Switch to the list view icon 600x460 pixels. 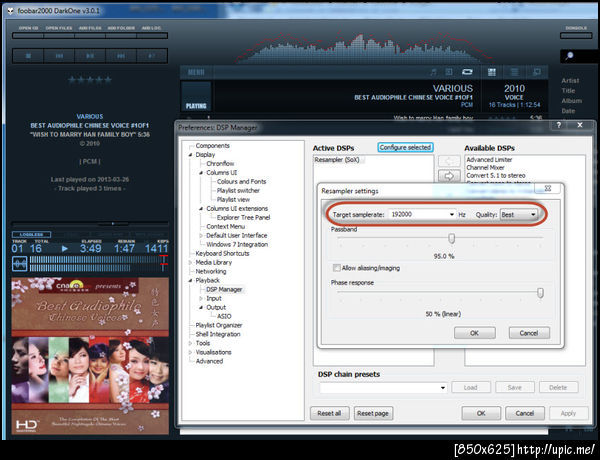(515, 72)
